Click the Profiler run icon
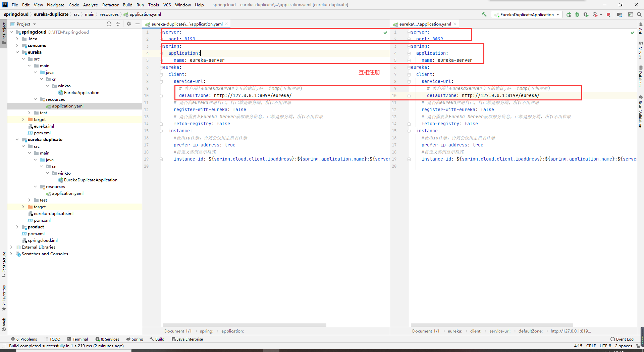 (x=595, y=14)
